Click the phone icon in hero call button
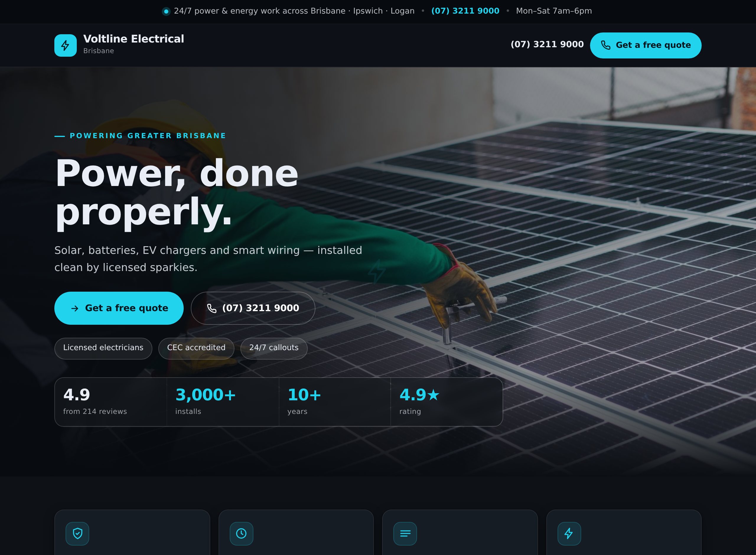Viewport: 756px width, 555px height. coord(212,308)
